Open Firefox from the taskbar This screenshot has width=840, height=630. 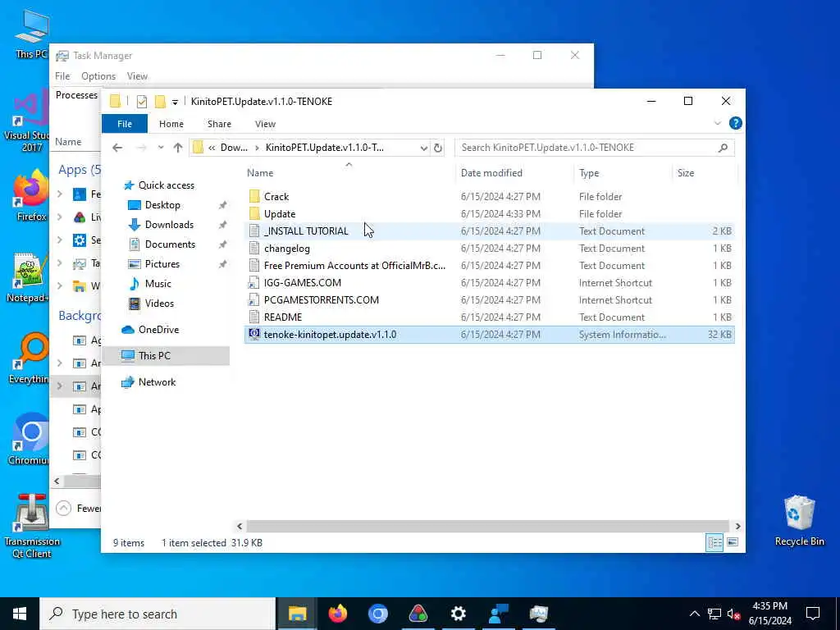337,614
